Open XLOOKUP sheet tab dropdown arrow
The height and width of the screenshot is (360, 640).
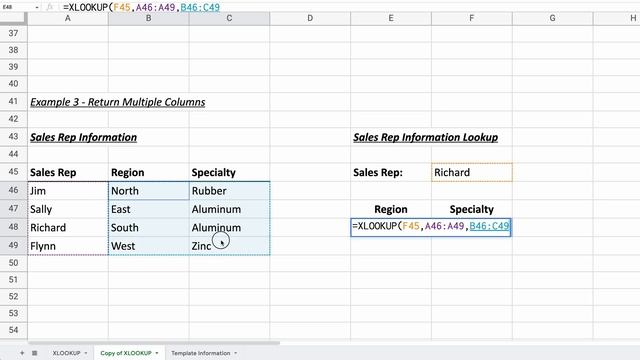[x=86, y=353]
